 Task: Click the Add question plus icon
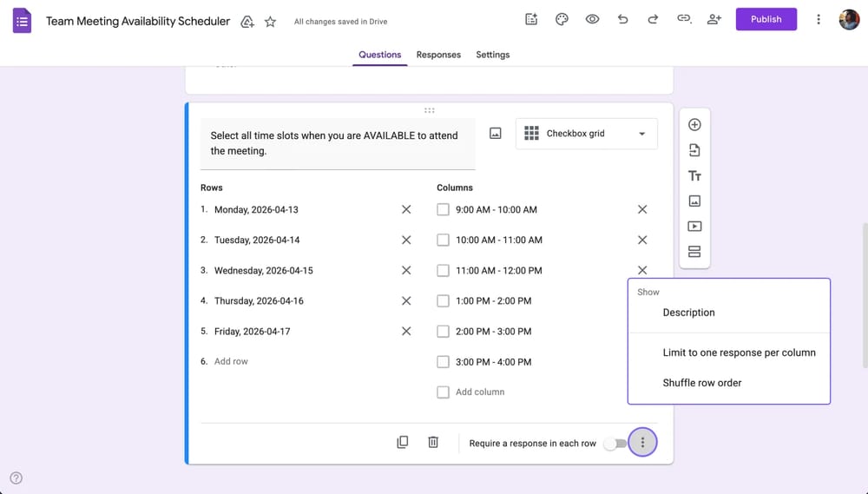click(x=694, y=124)
